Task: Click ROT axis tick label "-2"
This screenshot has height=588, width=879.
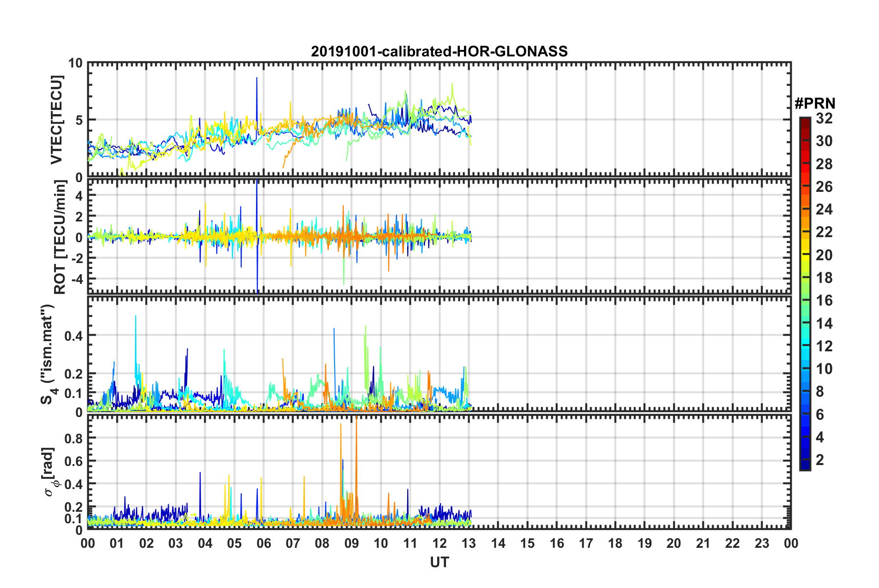Action: click(x=77, y=258)
